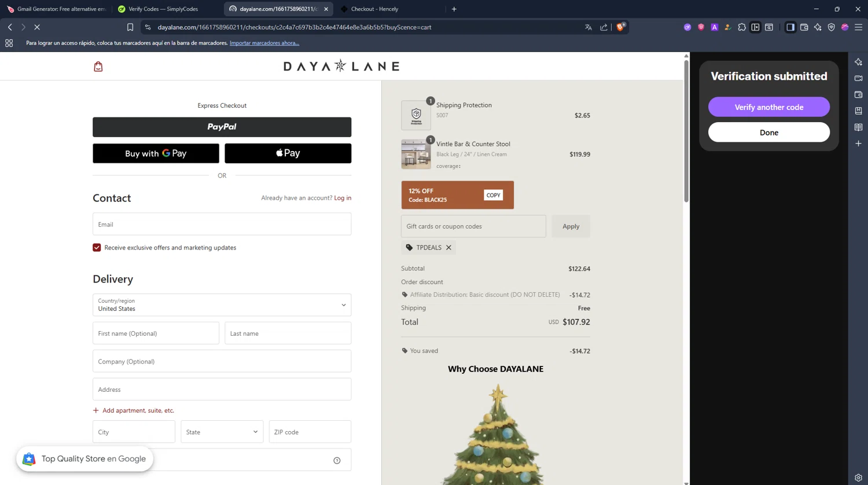The width and height of the screenshot is (868, 485).
Task: Focus the Email input field
Action: click(222, 224)
